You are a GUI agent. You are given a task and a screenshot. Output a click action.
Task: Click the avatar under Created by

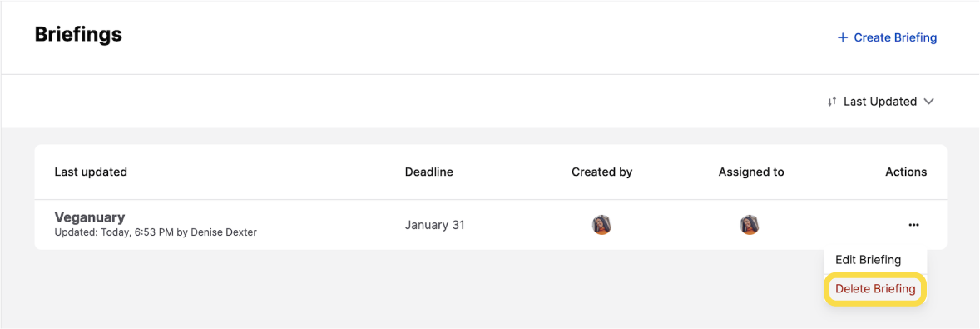click(601, 225)
